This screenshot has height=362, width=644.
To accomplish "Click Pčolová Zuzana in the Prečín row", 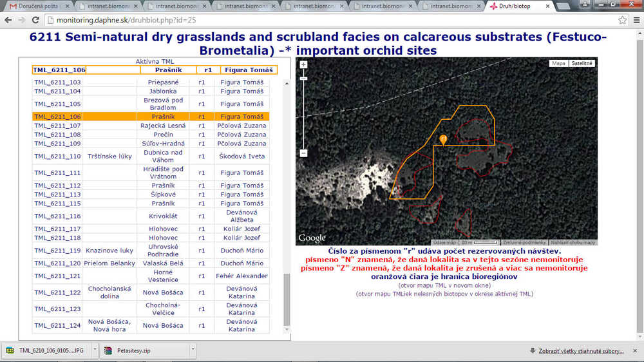I will coord(241,135).
